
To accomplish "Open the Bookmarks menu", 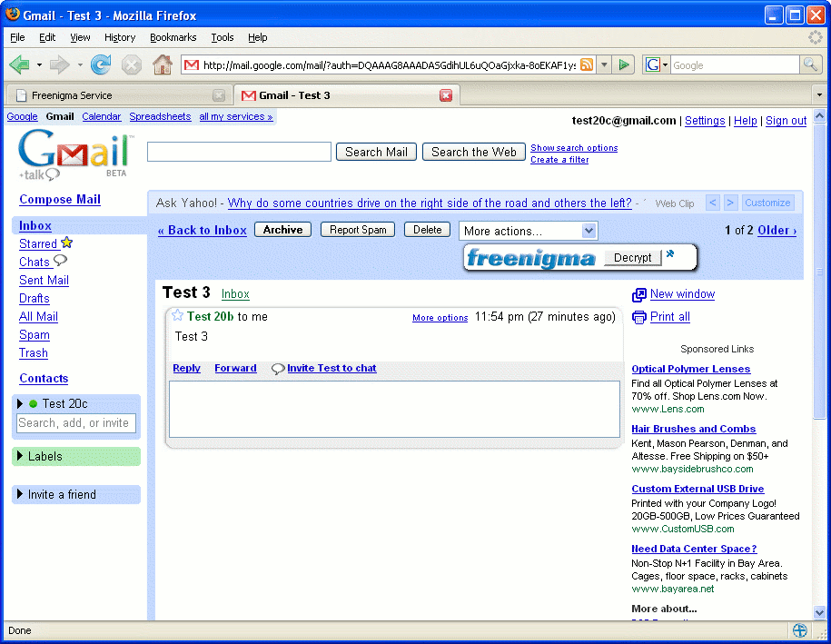I will 173,37.
